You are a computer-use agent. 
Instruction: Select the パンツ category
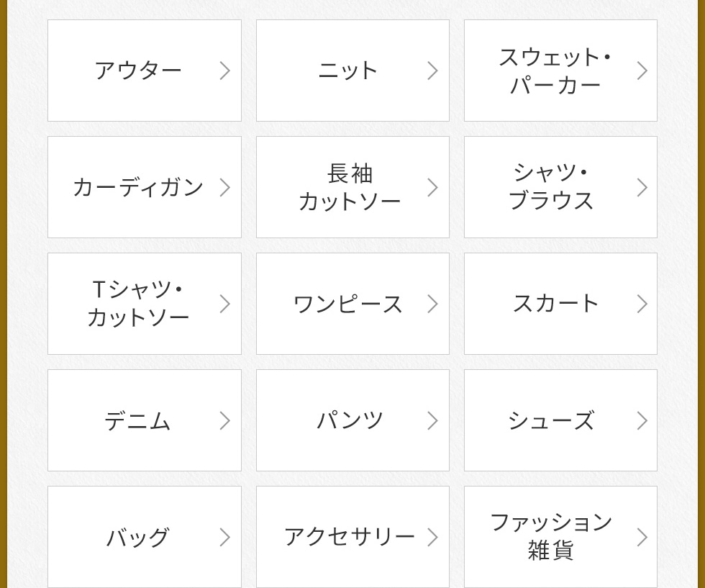[x=350, y=420]
